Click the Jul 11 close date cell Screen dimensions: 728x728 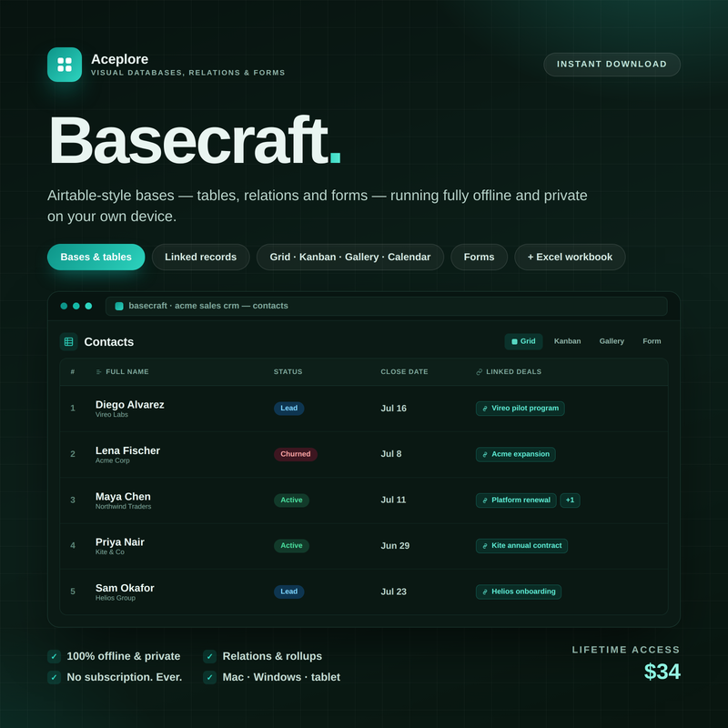pos(393,500)
